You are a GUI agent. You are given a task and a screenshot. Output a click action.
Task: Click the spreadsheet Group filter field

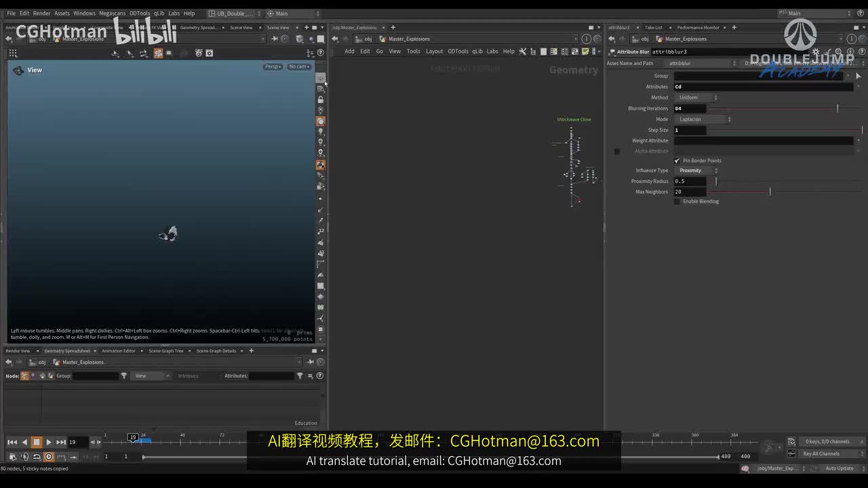(x=95, y=375)
